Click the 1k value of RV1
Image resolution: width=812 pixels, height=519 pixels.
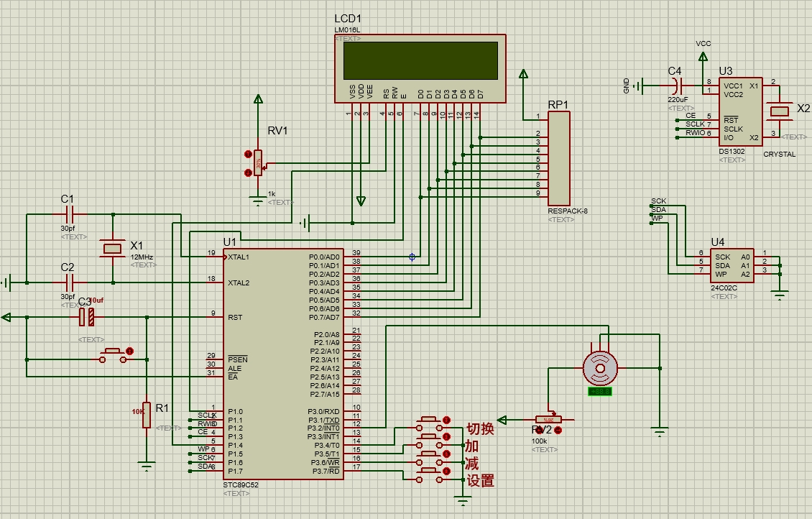point(272,193)
